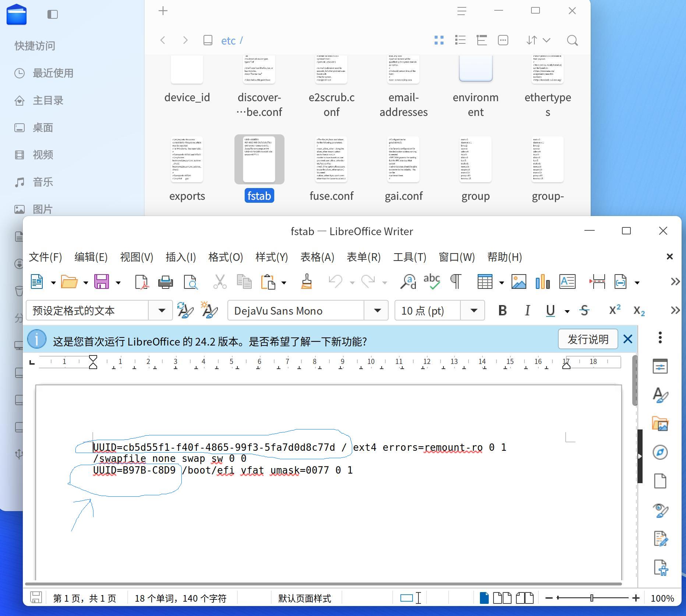Screen dimensions: 686x616
Task: Print the document with printer icon
Action: click(x=166, y=282)
